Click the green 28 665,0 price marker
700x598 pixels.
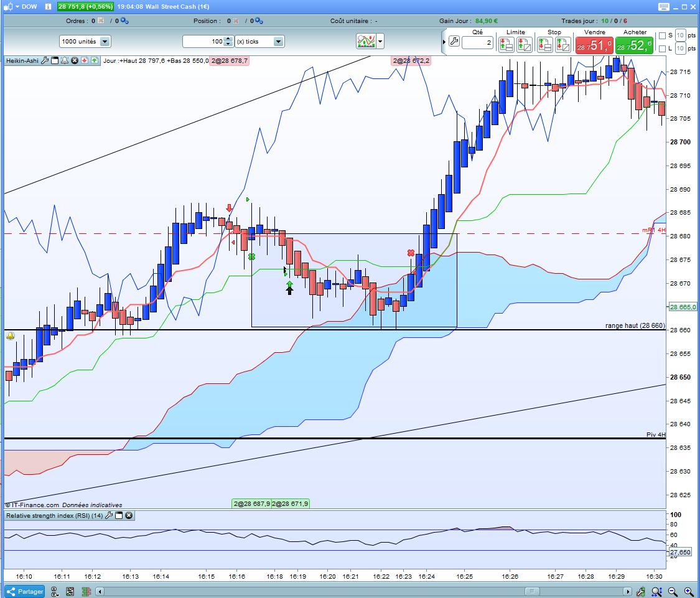coord(682,307)
